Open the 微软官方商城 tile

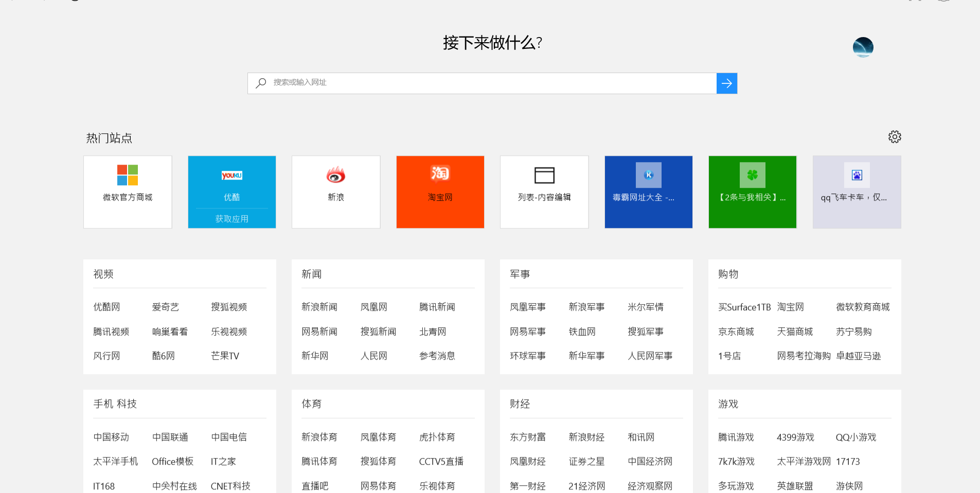128,192
